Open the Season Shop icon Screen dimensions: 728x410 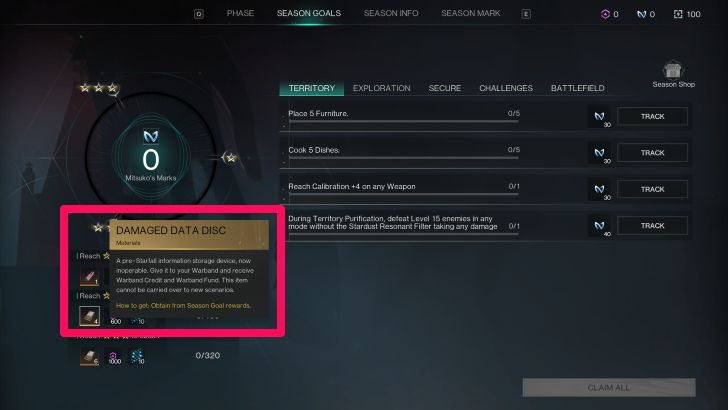[673, 70]
